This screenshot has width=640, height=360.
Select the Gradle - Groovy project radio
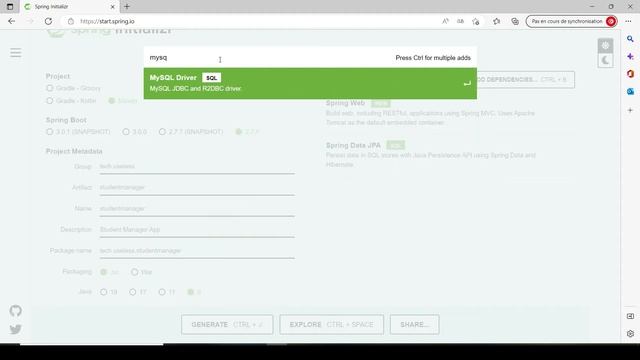click(x=50, y=88)
